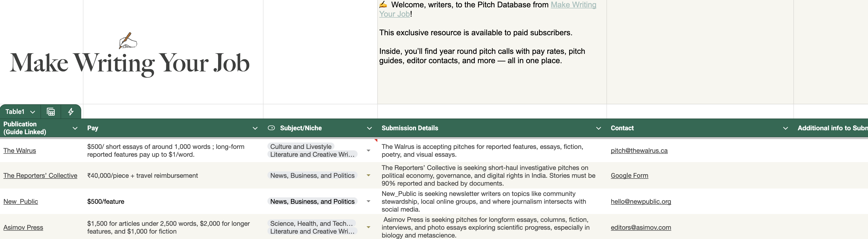
Task: Click the 'Inside, you'll find year round' paragraph
Action: (x=482, y=56)
